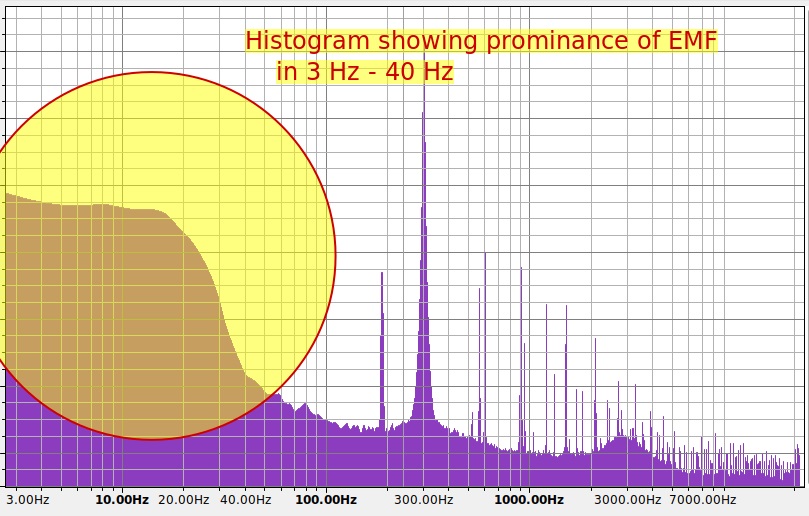Click the narrow spectral peak just left of 300Hz peak
The width and height of the screenshot is (809, 516).
coord(382,276)
